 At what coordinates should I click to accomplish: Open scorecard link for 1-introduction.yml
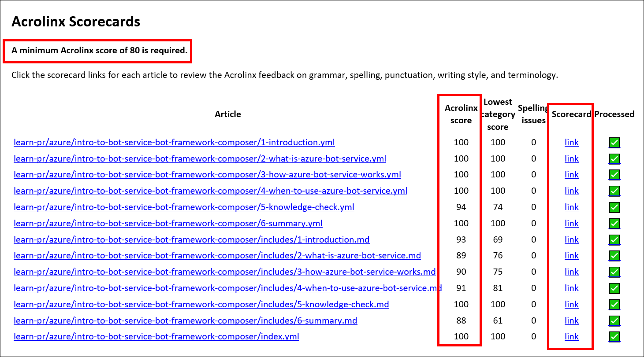pos(572,142)
